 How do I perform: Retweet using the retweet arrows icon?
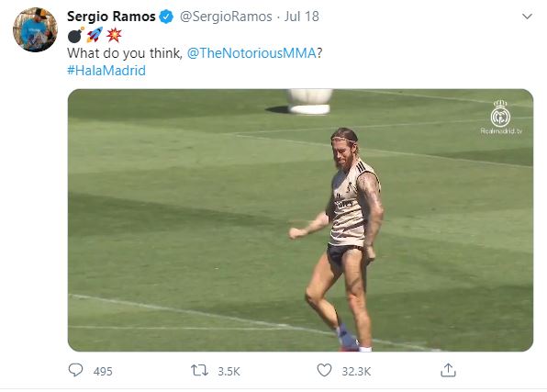[199, 370]
